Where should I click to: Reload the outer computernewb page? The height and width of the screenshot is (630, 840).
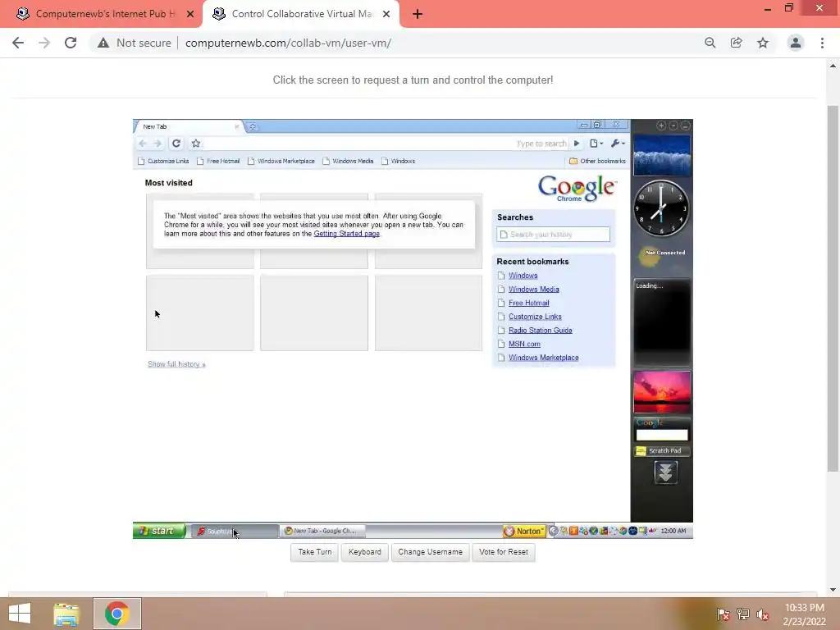point(71,43)
